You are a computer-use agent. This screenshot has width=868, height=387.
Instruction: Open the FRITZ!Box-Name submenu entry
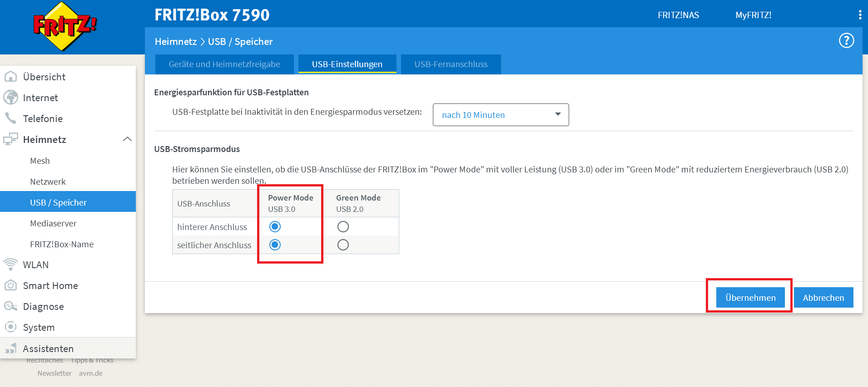click(x=68, y=244)
